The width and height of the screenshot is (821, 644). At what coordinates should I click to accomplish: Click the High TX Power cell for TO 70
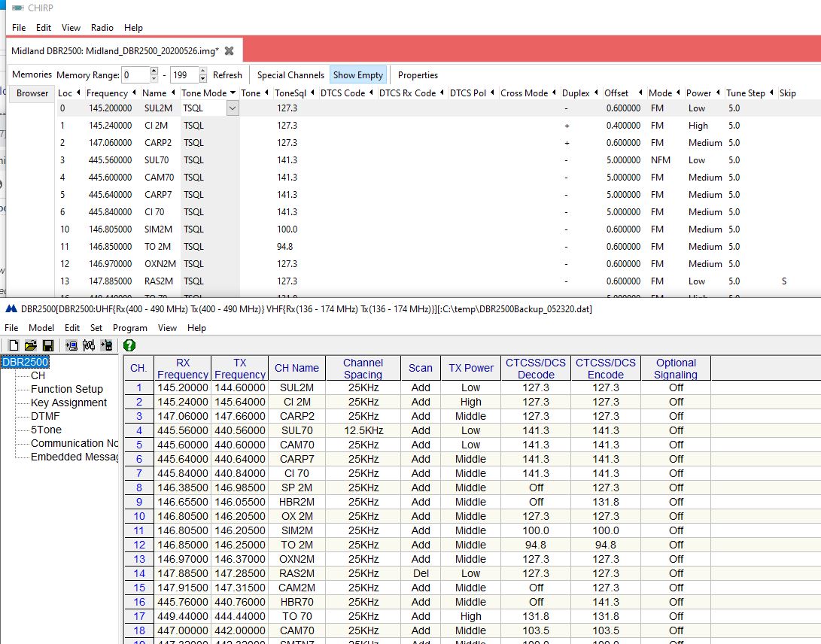click(x=471, y=616)
